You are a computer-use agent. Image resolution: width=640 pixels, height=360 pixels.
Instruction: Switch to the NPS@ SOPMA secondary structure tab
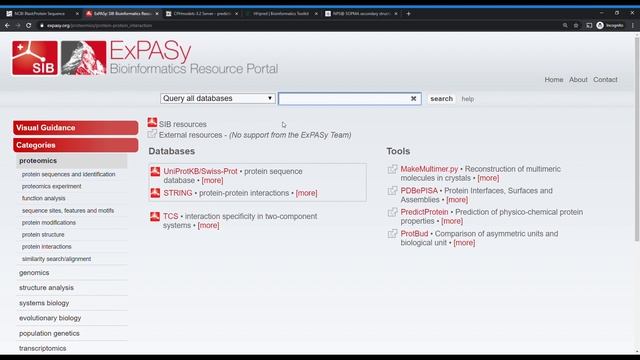[x=361, y=13]
